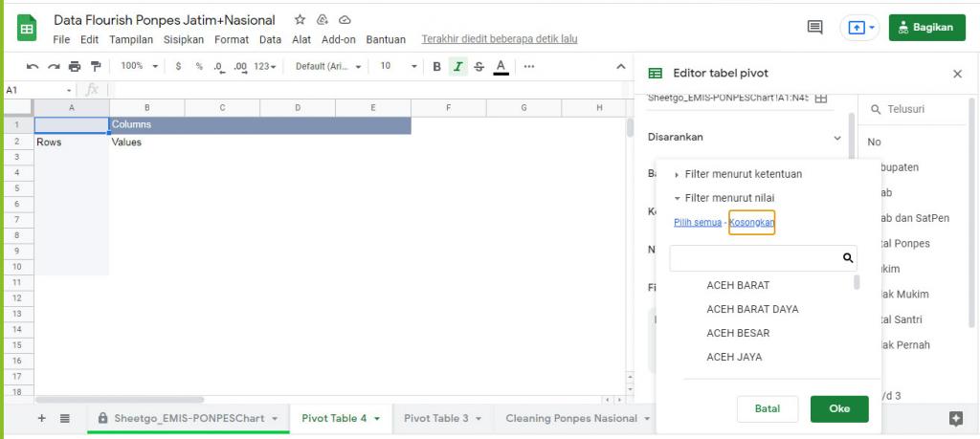
Task: Open the comment history icon
Action: (x=815, y=28)
